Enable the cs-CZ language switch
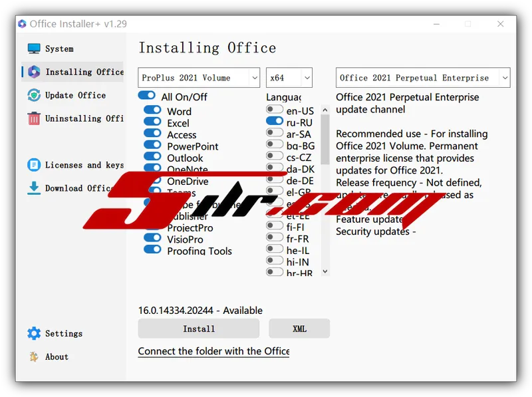The image size is (532, 397). (x=275, y=156)
